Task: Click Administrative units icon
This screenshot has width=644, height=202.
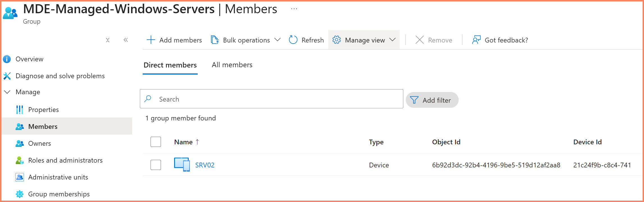Action: tap(19, 177)
